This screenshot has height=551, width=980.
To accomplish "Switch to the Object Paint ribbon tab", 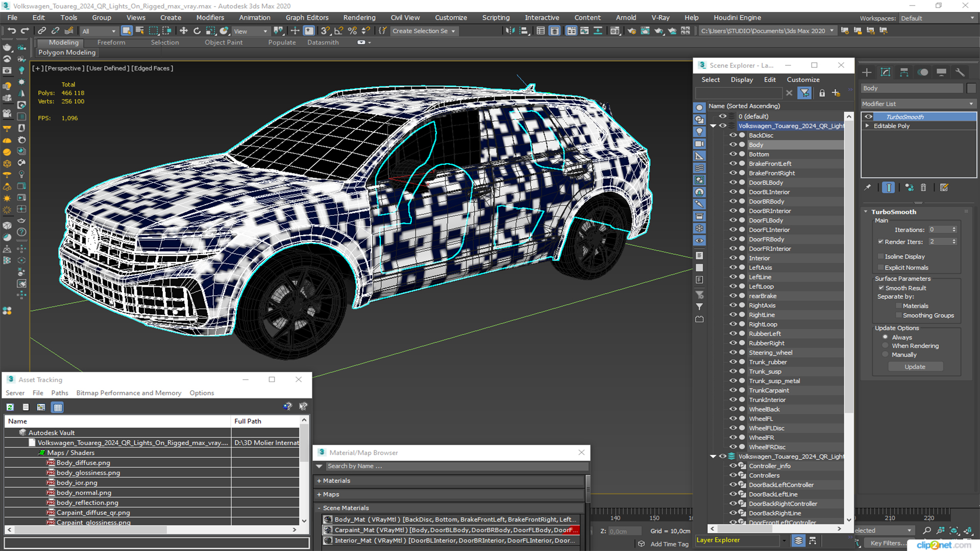I will [x=224, y=42].
